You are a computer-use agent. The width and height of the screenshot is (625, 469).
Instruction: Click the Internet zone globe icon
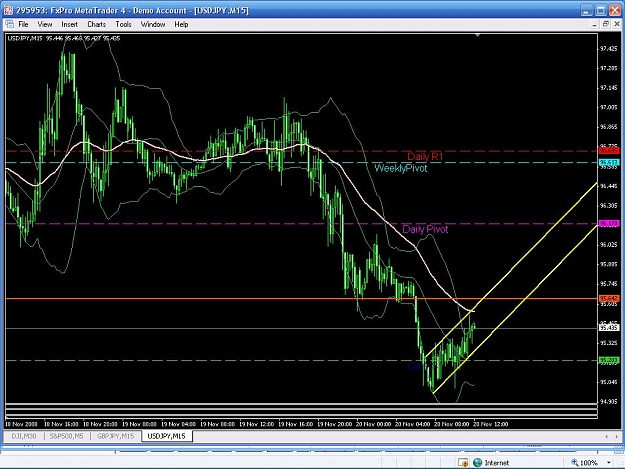click(x=477, y=463)
